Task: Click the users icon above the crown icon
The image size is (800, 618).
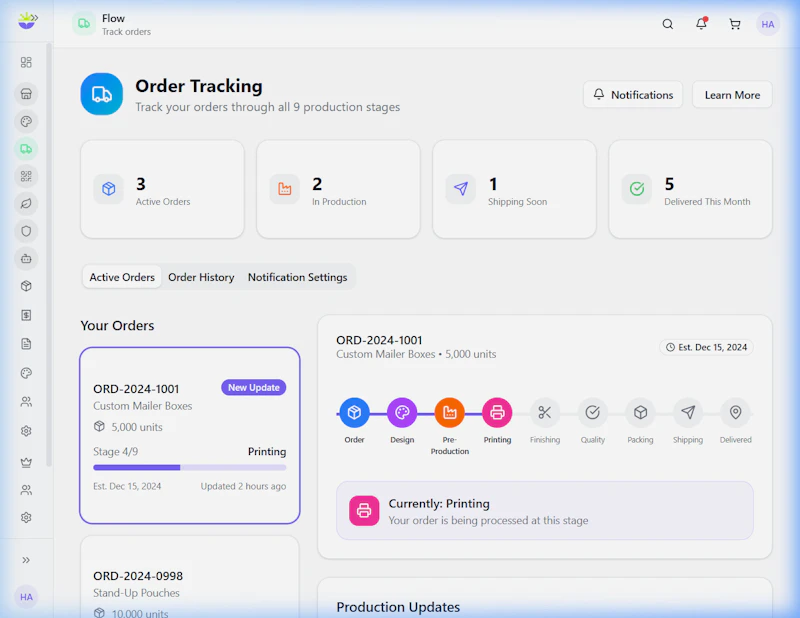Action: click(26, 402)
